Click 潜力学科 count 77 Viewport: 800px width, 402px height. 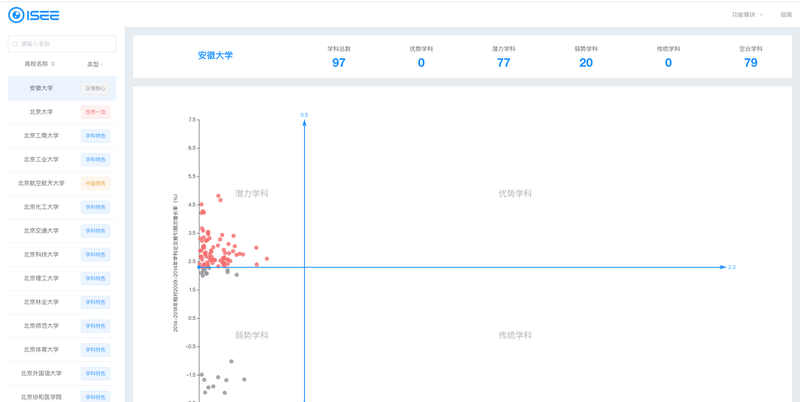[x=504, y=63]
